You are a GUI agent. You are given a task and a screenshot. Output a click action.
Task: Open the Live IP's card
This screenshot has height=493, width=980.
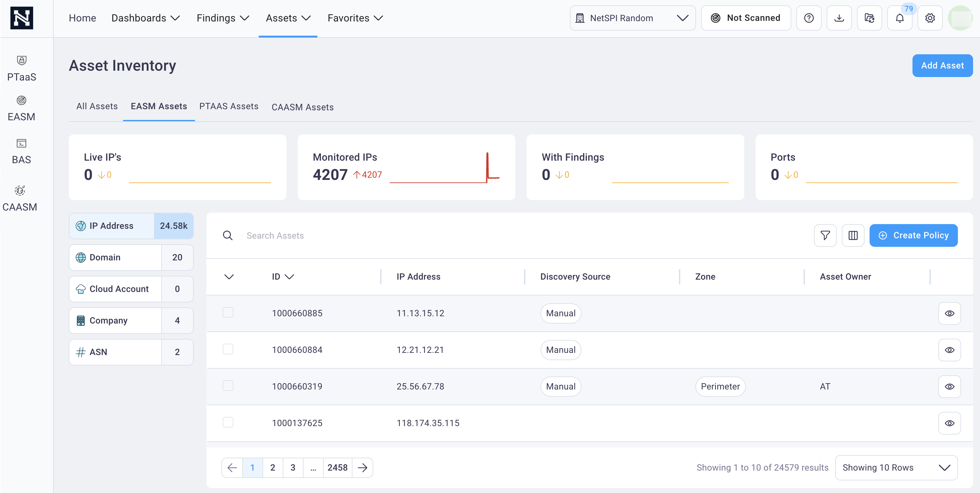coord(177,167)
